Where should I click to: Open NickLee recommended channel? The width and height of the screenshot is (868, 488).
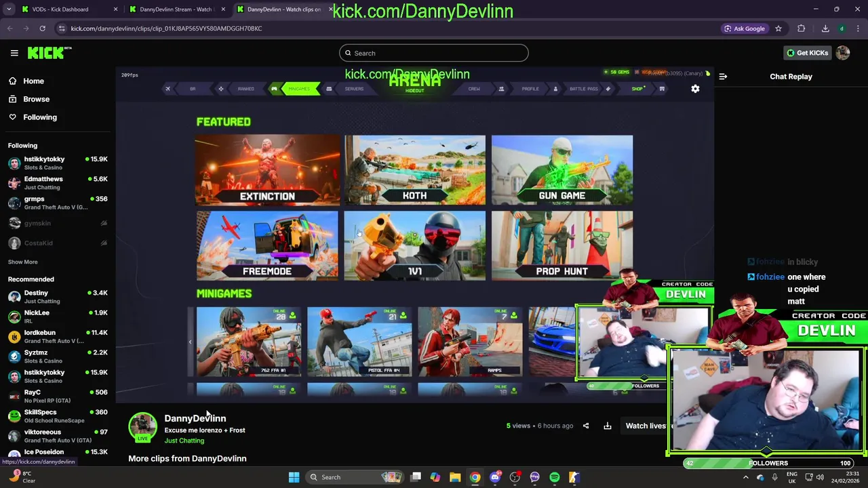58,317
